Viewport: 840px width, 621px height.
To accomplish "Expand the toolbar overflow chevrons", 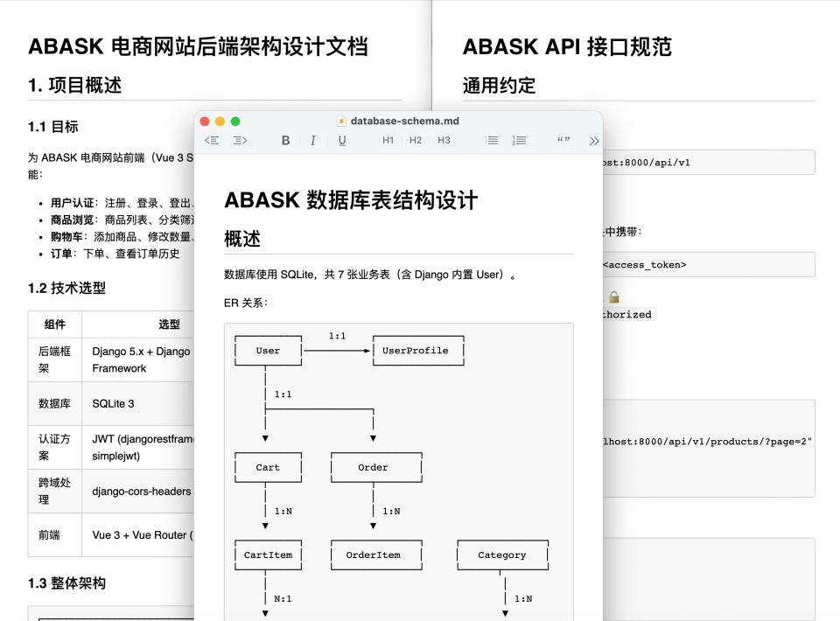I will (x=594, y=141).
